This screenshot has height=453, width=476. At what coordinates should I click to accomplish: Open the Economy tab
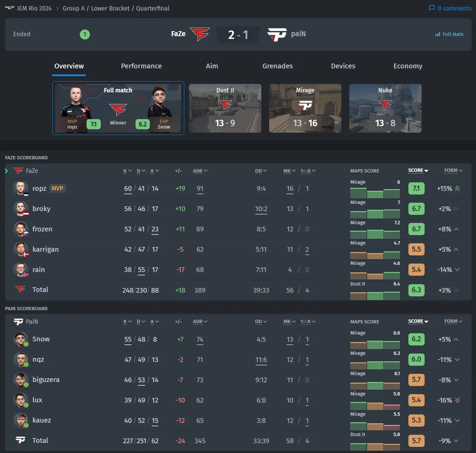pyautogui.click(x=408, y=66)
